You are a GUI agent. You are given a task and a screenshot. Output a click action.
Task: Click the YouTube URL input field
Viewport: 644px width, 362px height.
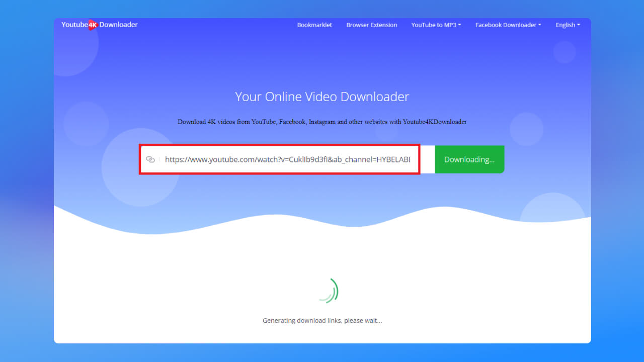tap(287, 159)
